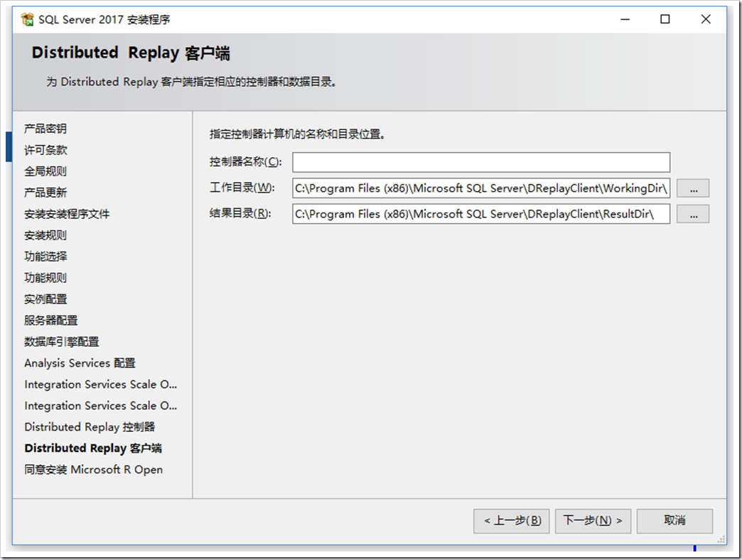Select the 全局规则 step in the sidebar
This screenshot has height=560, width=742.
(x=45, y=171)
